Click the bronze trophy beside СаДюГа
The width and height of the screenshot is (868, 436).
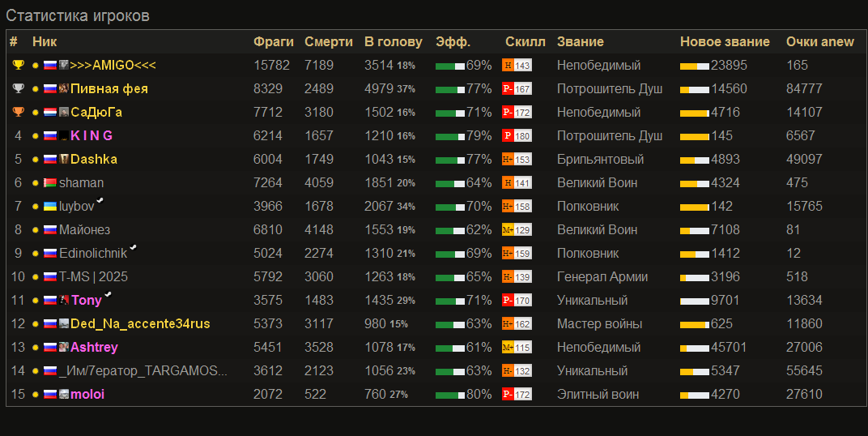click(x=18, y=112)
